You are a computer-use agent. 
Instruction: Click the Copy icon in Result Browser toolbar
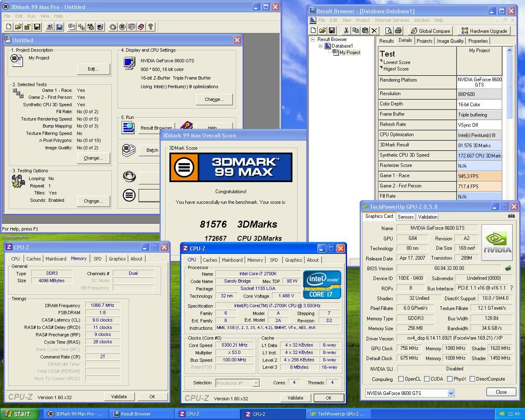[x=356, y=30]
